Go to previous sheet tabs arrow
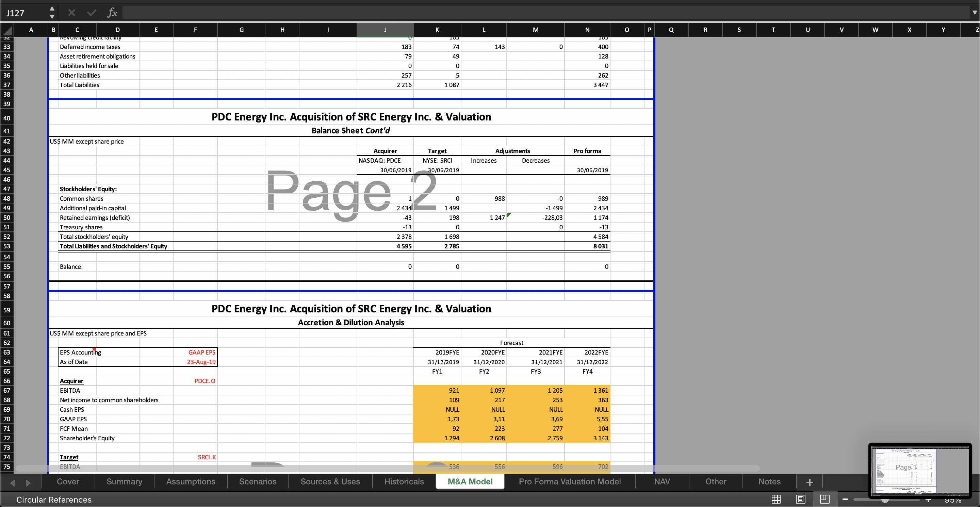980x507 pixels. (13, 483)
